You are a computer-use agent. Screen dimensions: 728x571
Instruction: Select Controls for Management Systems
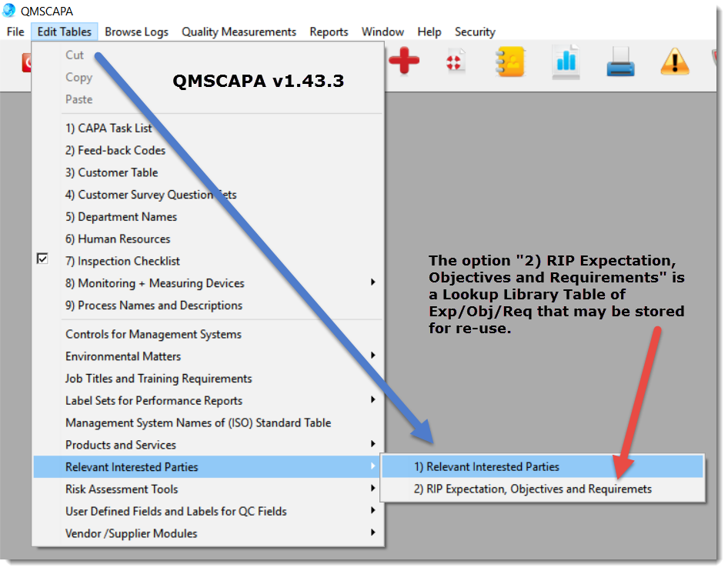(153, 334)
